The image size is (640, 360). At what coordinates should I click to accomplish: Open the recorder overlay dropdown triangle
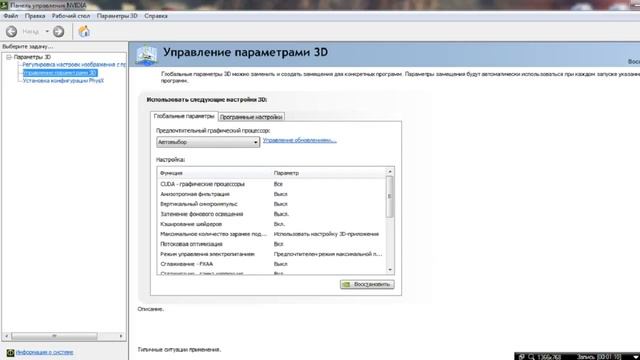(635, 357)
